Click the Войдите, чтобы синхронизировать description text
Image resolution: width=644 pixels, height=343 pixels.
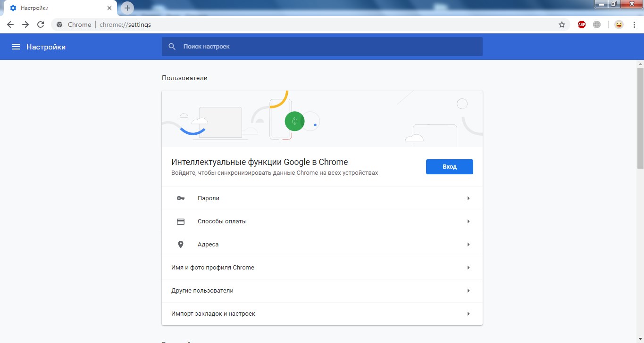(275, 173)
